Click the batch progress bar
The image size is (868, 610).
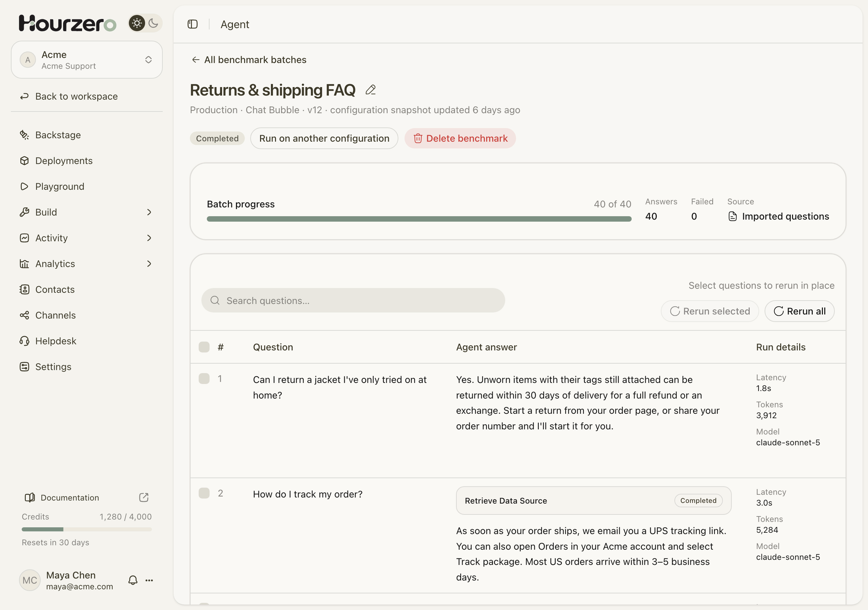coord(419,219)
